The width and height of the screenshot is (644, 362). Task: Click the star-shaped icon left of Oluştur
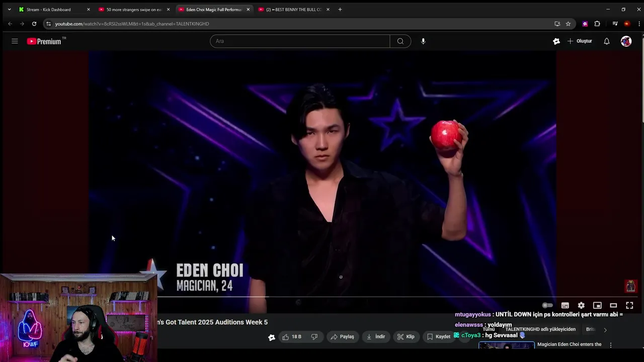[x=556, y=41]
